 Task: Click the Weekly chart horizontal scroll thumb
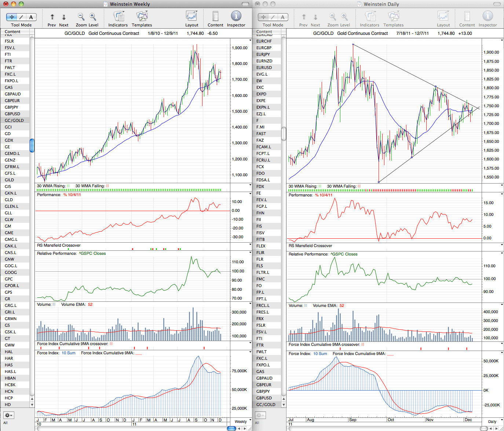pyautogui.click(x=231, y=428)
